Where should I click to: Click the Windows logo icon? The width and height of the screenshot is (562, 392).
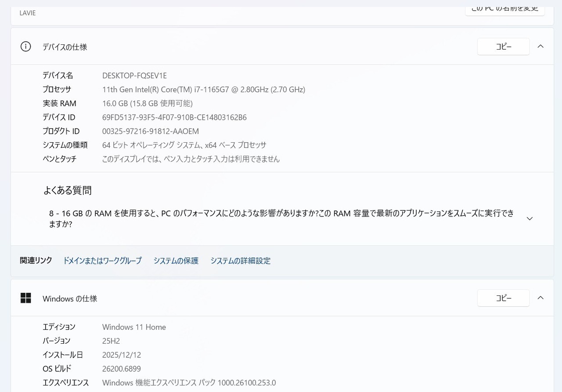[x=26, y=298]
